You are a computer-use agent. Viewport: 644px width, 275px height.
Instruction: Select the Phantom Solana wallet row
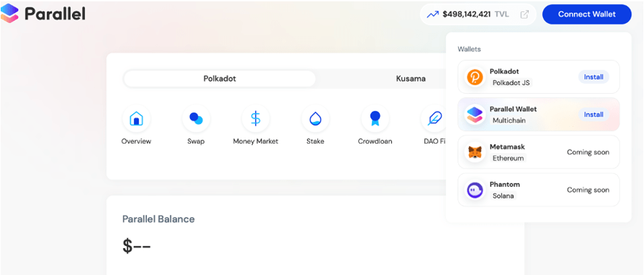[538, 190]
